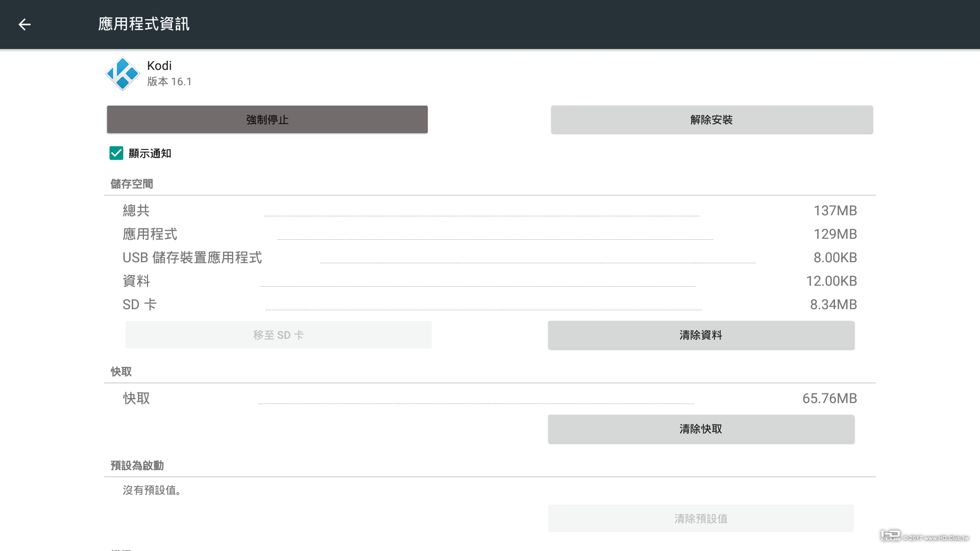
Task: Click the 應用程式 129MB storage row
Action: 489,234
